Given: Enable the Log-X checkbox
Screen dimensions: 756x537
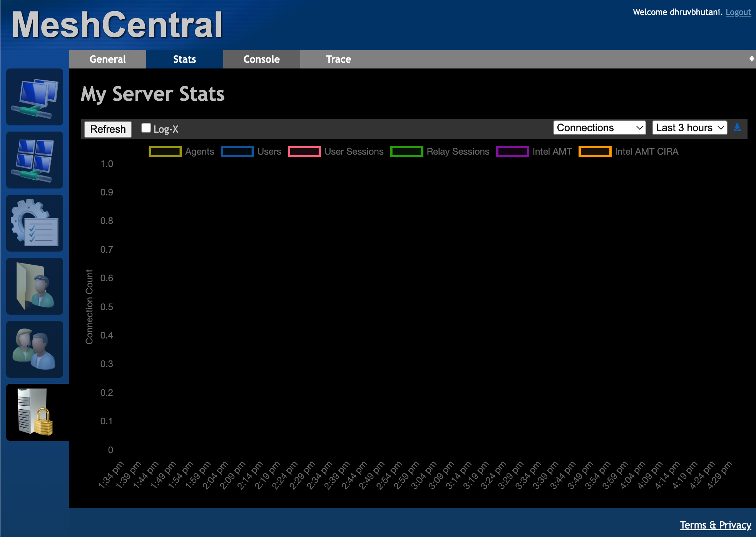Looking at the screenshot, I should click(146, 128).
